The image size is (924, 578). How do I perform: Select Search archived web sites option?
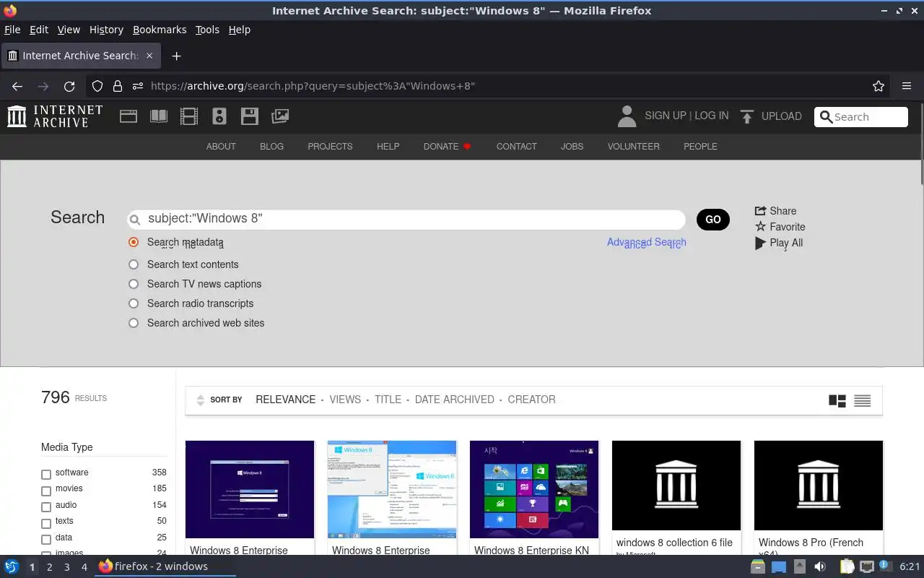(134, 323)
